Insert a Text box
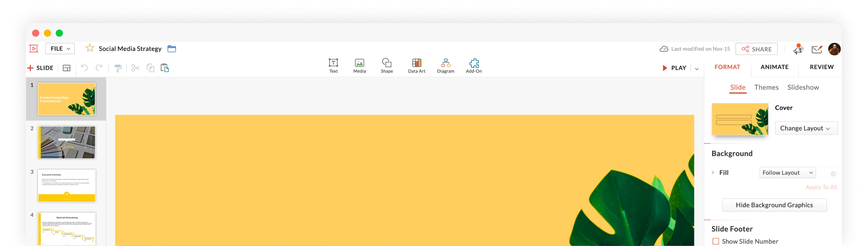 333,66
